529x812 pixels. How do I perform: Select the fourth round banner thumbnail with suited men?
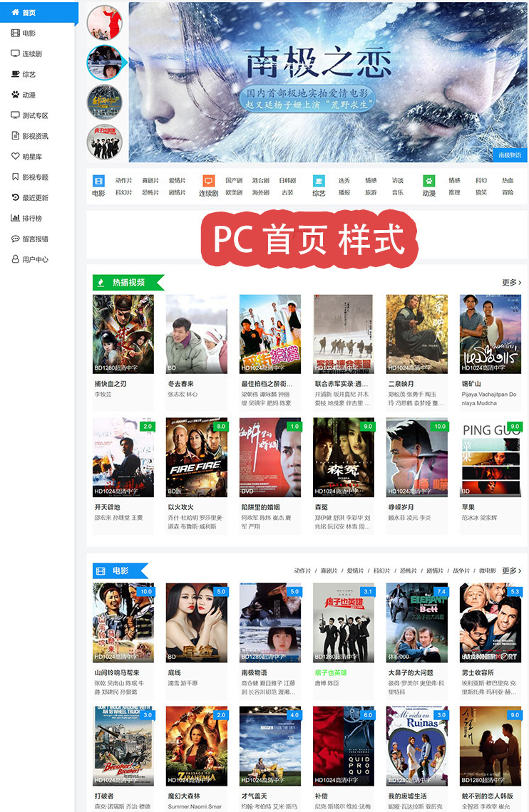pos(105,141)
